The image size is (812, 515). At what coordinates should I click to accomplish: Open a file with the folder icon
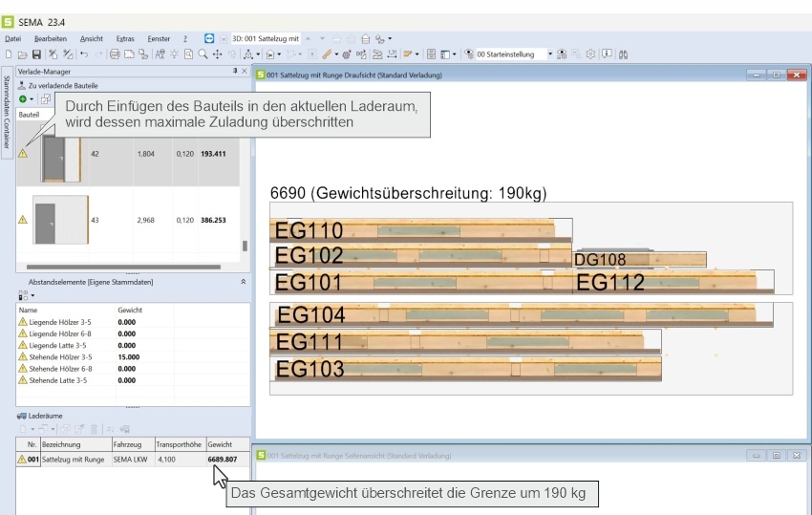coord(22,54)
